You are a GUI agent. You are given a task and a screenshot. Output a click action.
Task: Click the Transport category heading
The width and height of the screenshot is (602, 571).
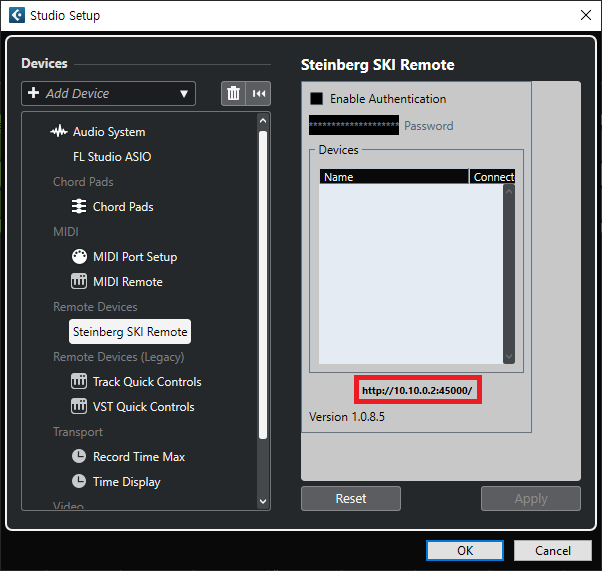pyautogui.click(x=78, y=432)
